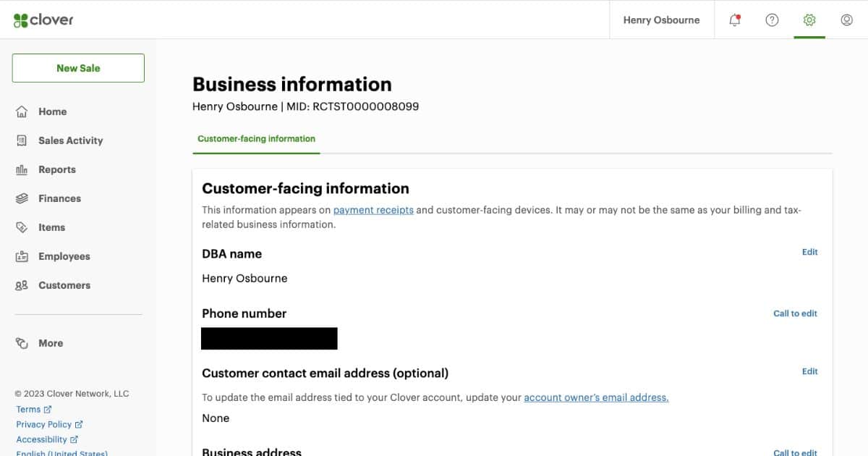This screenshot has width=868, height=456.
Task: Open account owner's email address link
Action: pos(596,397)
